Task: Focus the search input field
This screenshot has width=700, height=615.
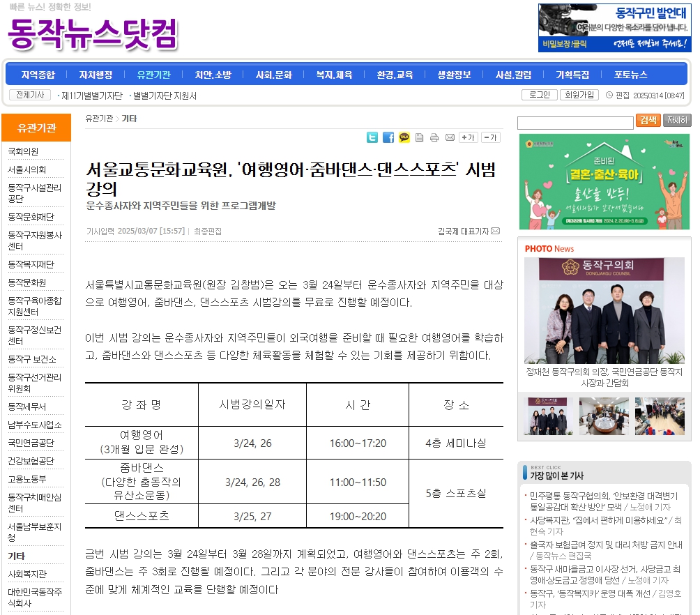Action: [x=575, y=123]
